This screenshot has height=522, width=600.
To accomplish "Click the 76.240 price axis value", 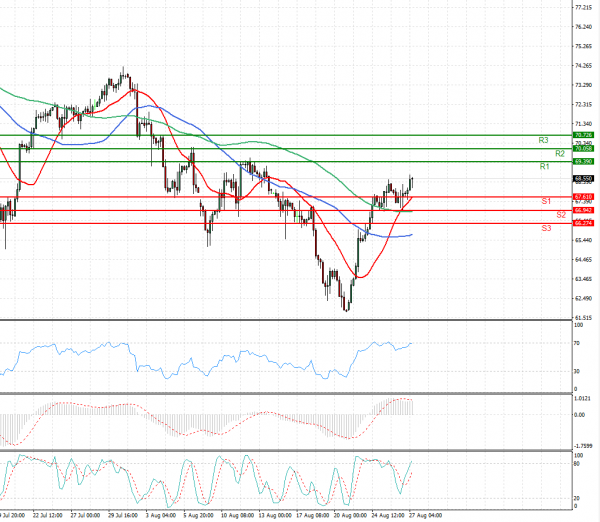I will coord(584,27).
